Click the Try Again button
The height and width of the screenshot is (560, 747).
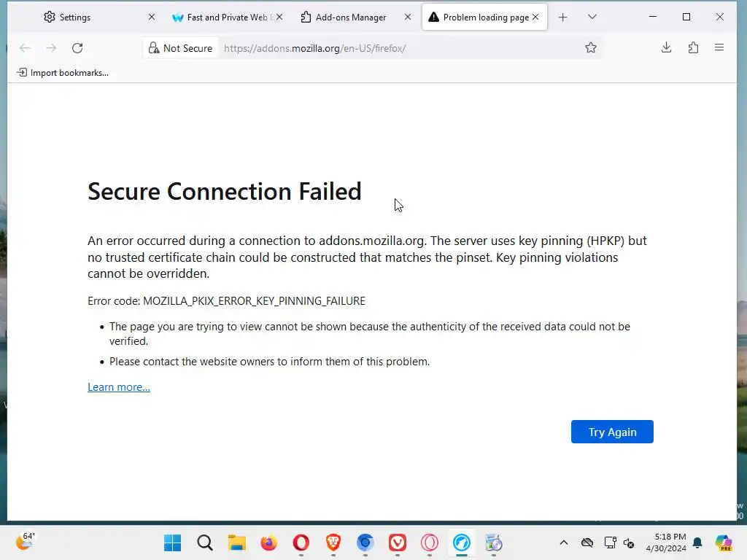pyautogui.click(x=612, y=432)
